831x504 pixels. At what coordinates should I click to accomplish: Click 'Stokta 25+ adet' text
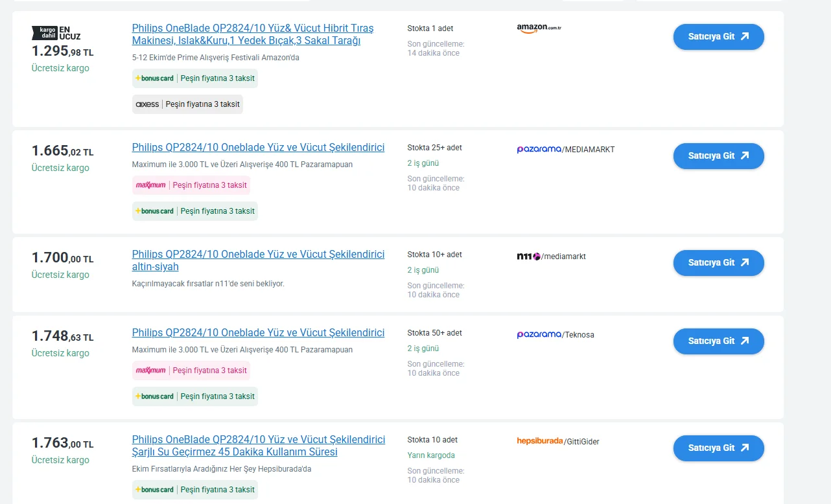click(435, 148)
